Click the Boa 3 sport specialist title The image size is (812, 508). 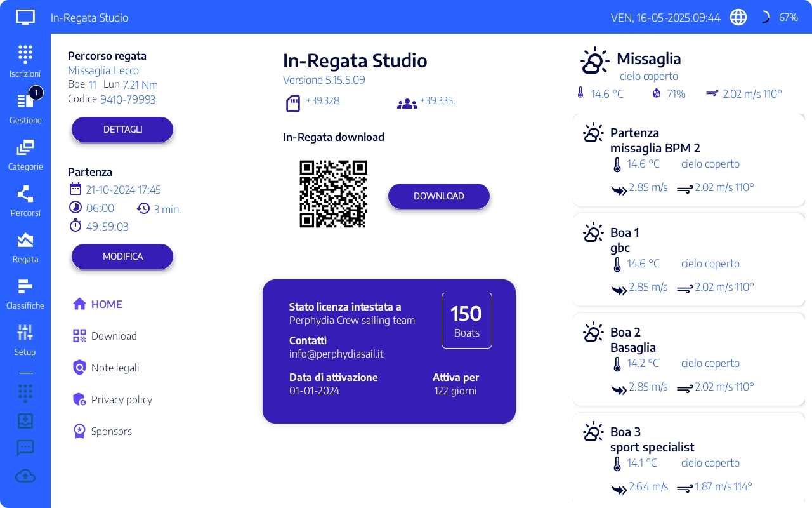[x=652, y=439]
